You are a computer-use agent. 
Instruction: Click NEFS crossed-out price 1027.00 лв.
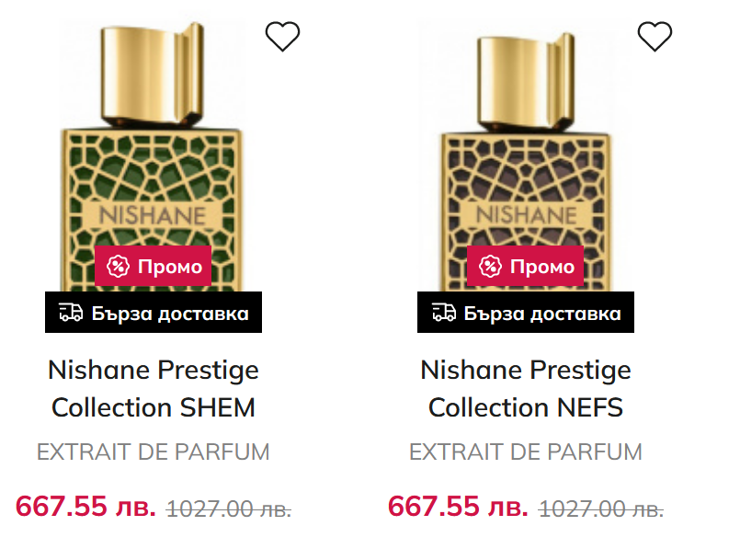(601, 509)
